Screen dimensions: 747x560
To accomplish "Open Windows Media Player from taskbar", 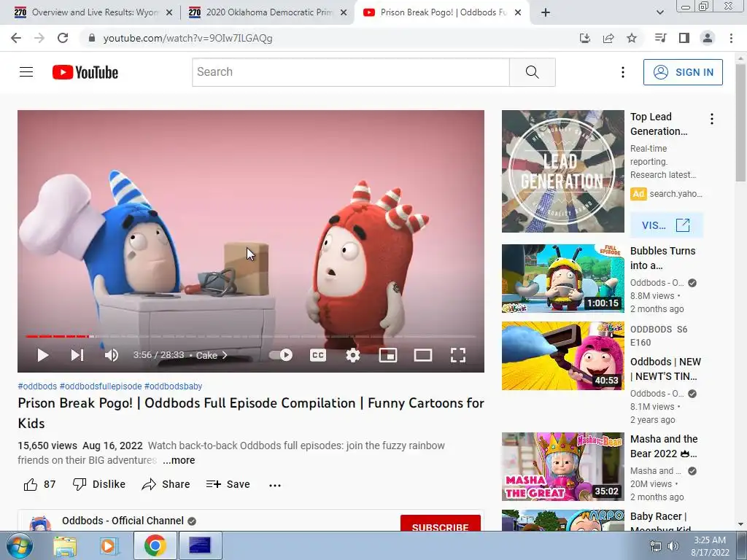I will [109, 545].
